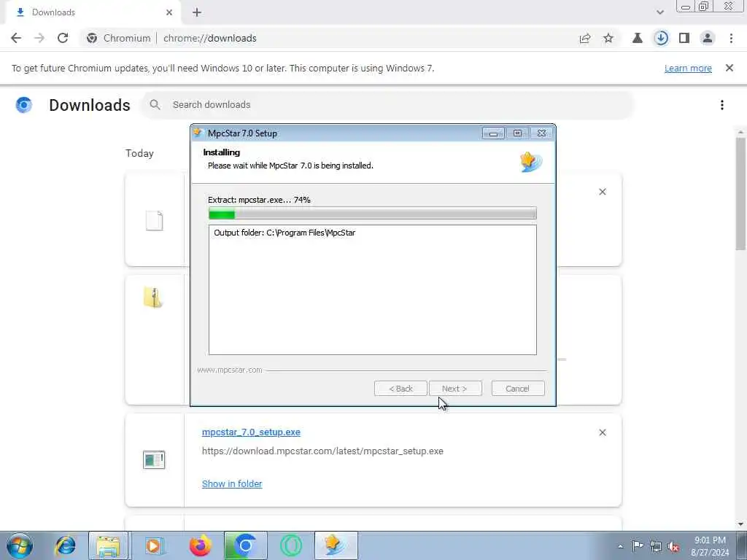
Task: Click the browser forward arrow
Action: click(x=39, y=38)
